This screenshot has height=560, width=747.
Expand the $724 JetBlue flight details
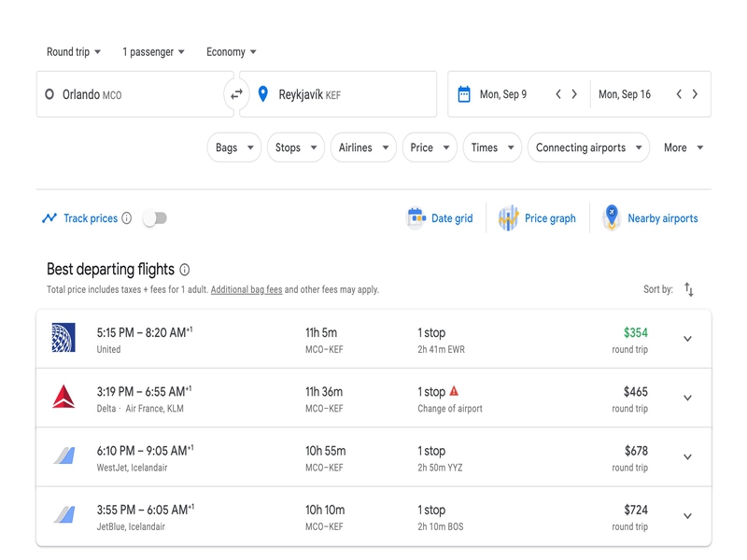coord(687,516)
